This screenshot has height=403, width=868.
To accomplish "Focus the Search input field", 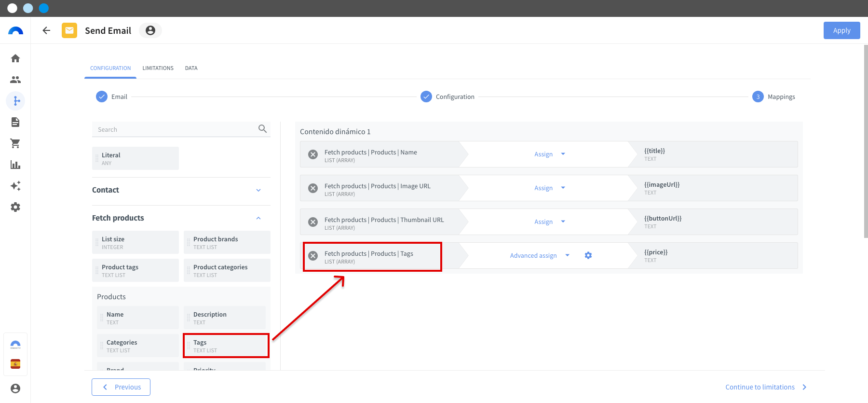I will [x=176, y=129].
